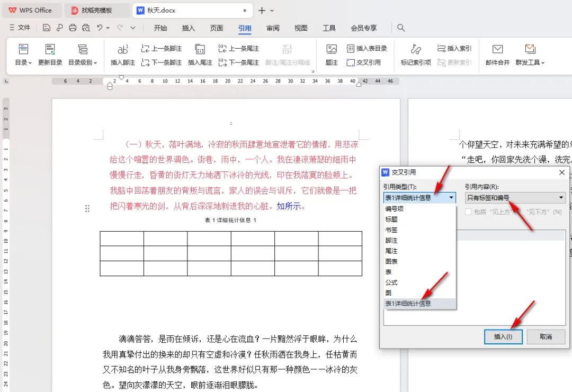Viewport: 572px width, 392px height.
Task: Click the paragraph drag handle beside the text
Action: pyautogui.click(x=87, y=208)
